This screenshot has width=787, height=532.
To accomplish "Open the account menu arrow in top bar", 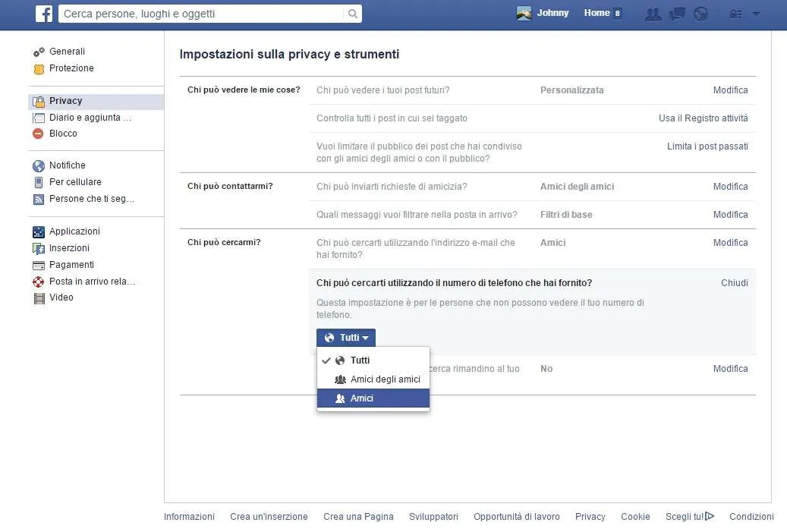I will click(x=757, y=14).
